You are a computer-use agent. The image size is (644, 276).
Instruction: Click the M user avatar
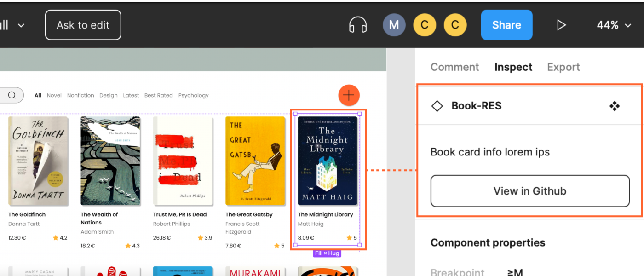(394, 25)
